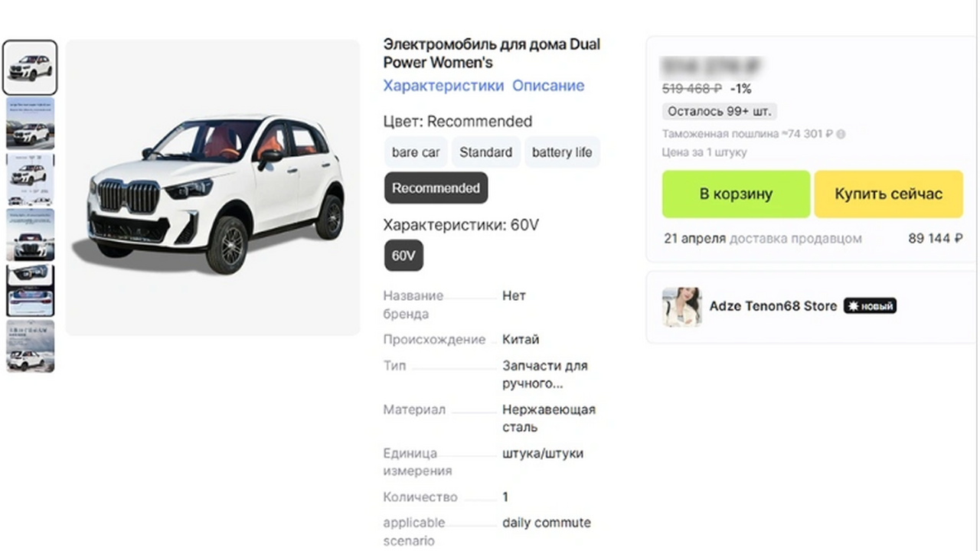Click the Adze Tenon68 Store avatar

coord(681,305)
